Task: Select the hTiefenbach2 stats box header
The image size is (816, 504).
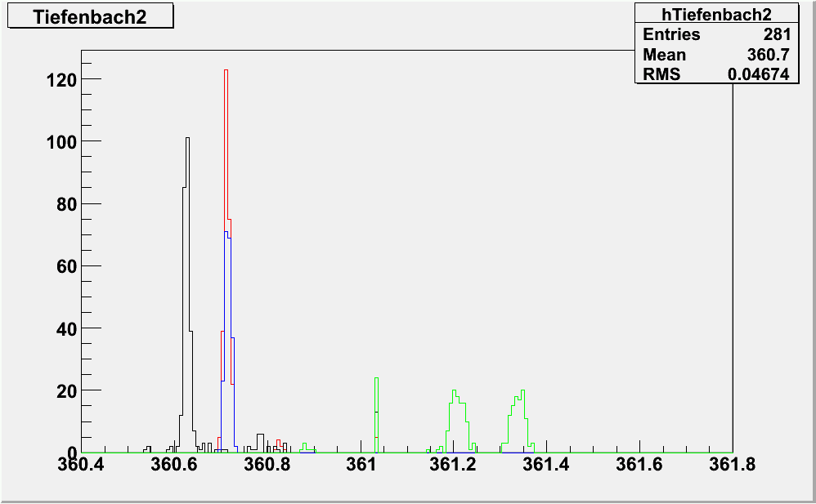Action: [716, 13]
